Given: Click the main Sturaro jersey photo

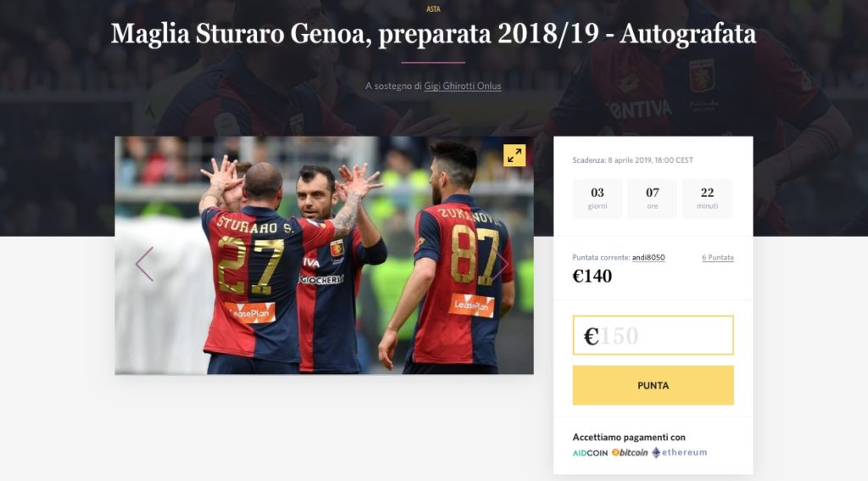Looking at the screenshot, I should [325, 255].
